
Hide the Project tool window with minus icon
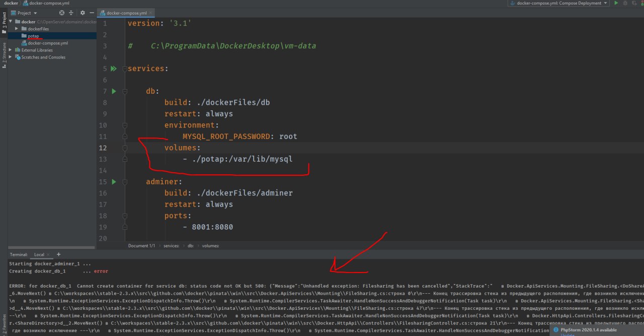[x=92, y=13]
